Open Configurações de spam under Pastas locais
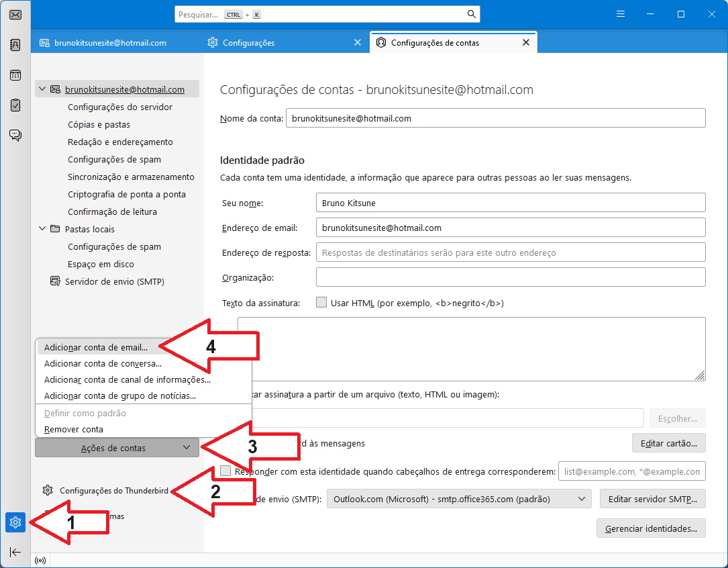Screen dimensions: 728x568 tap(114, 246)
